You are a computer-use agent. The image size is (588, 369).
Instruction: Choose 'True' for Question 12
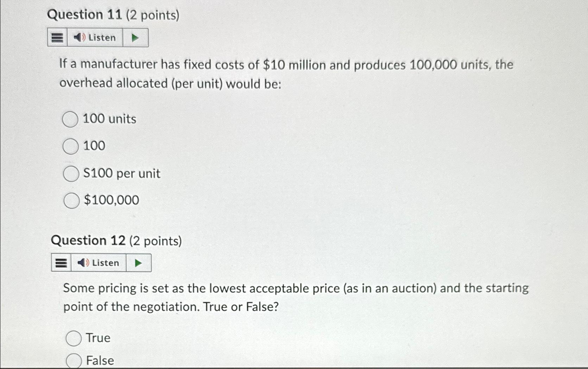click(74, 337)
